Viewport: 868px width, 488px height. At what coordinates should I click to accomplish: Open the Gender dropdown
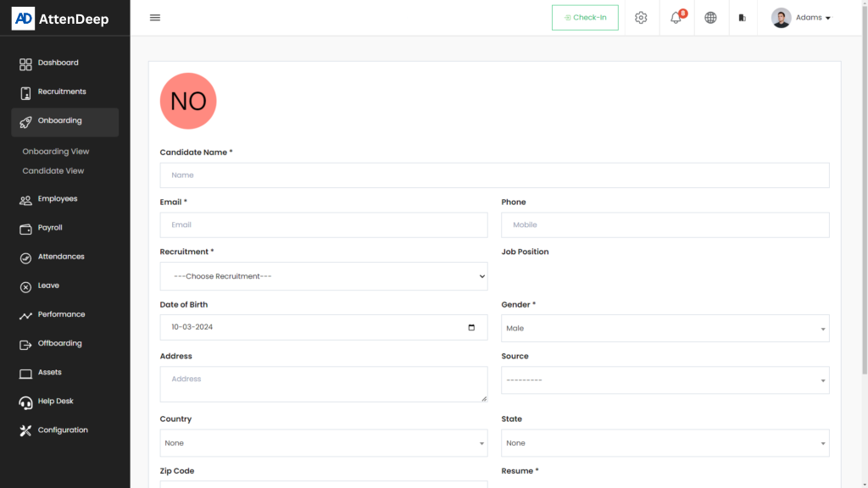(665, 328)
